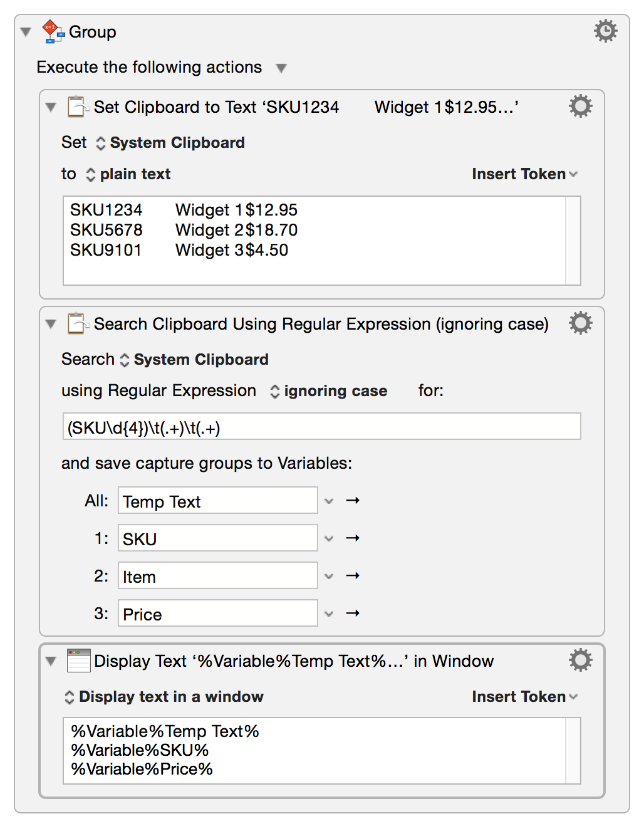644x831 pixels.
Task: Open the chevron next to Temp Text variable
Action: tap(329, 500)
